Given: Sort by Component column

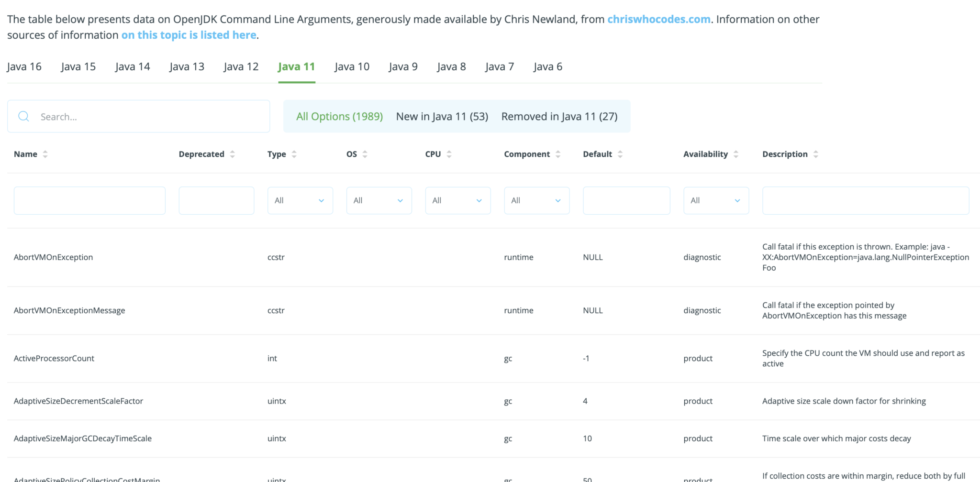Looking at the screenshot, I should point(558,154).
